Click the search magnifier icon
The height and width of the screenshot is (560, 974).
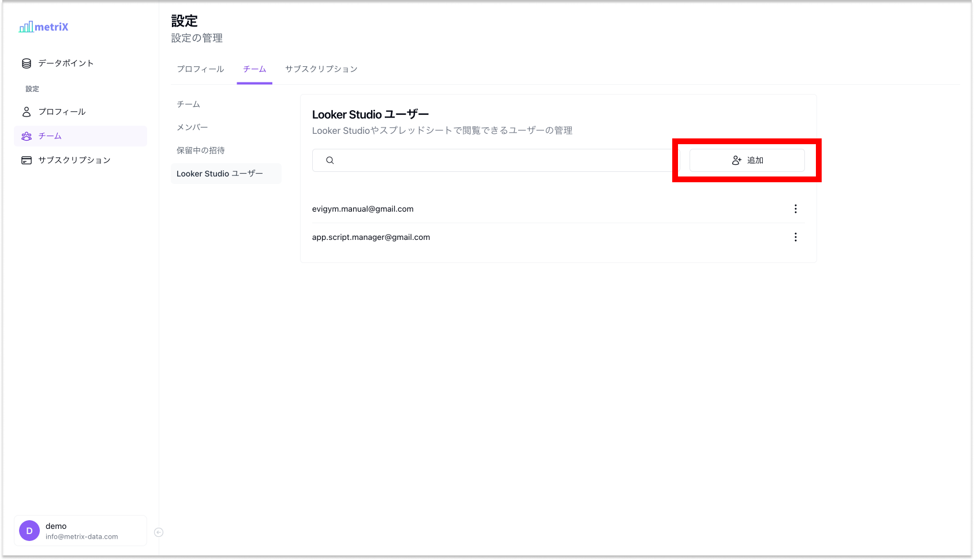tap(330, 160)
